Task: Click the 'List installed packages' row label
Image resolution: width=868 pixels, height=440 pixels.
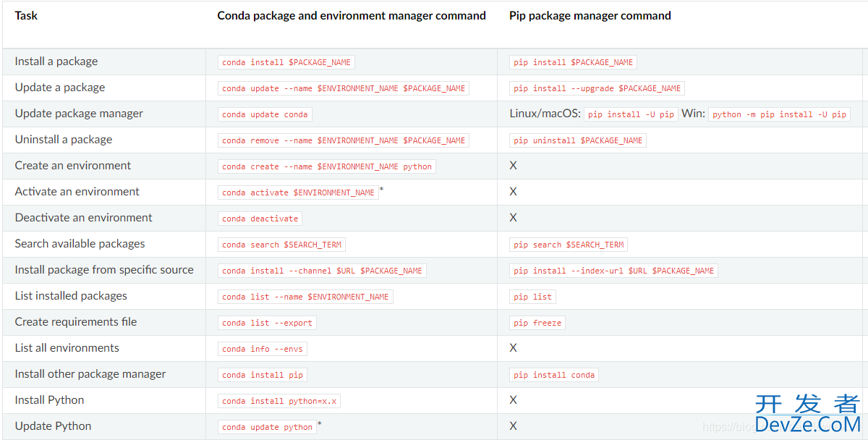Action: pos(71,296)
